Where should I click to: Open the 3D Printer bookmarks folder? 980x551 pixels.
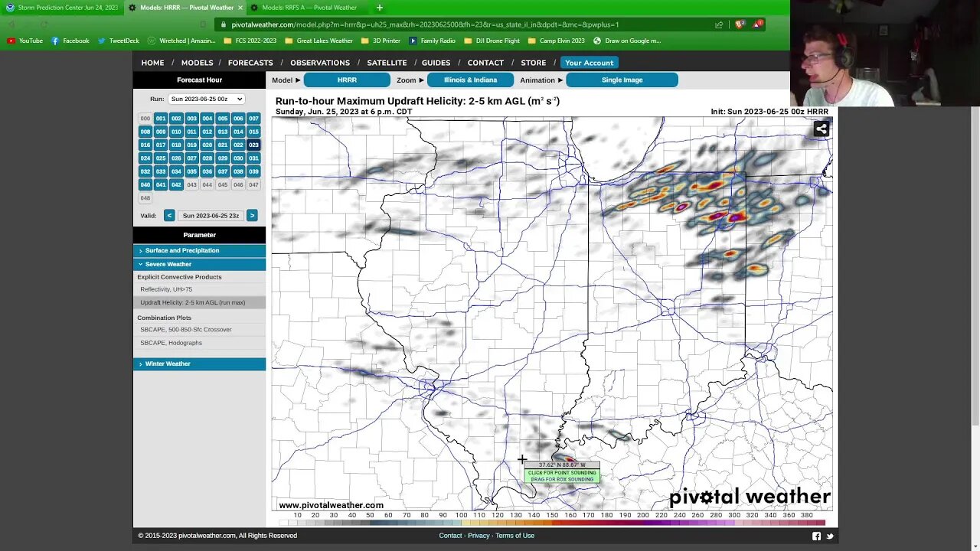point(381,41)
